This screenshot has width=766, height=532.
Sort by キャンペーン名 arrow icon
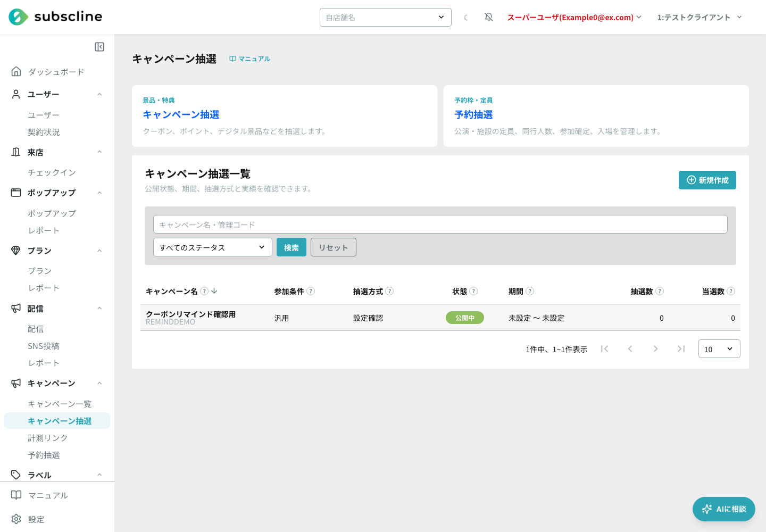tap(214, 291)
